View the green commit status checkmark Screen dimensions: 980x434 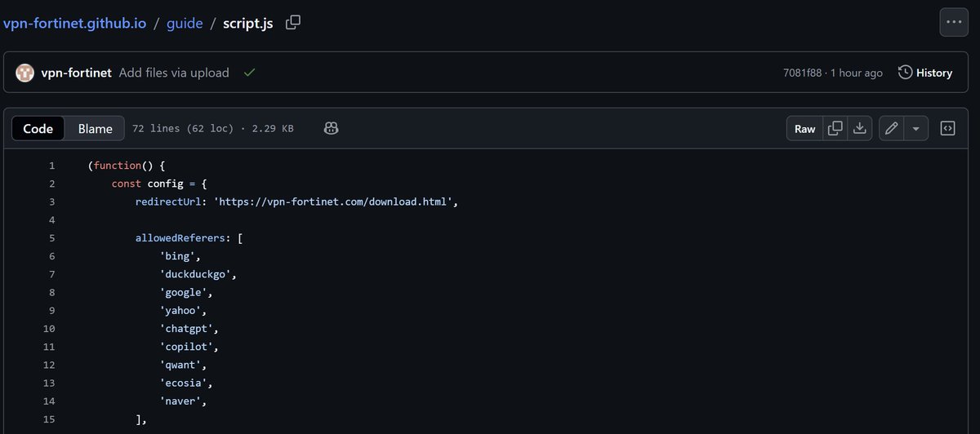pyautogui.click(x=249, y=73)
